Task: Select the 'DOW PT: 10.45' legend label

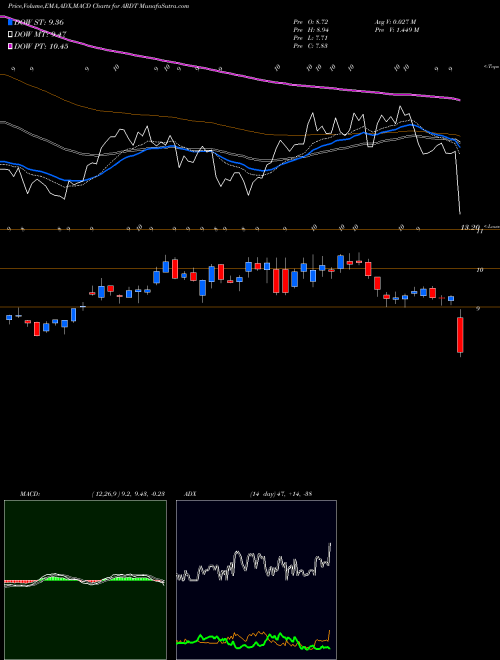Action: pyautogui.click(x=41, y=46)
